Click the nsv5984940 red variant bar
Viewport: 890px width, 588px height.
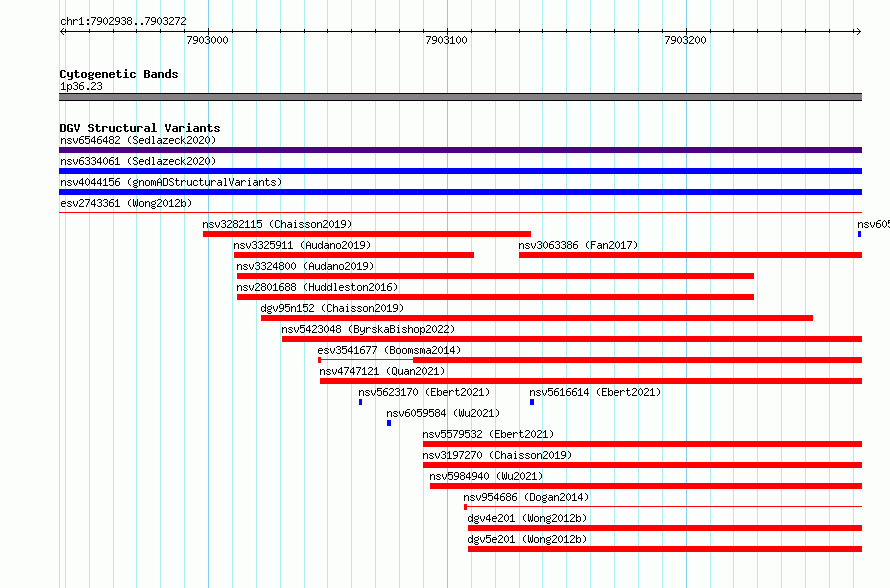(x=646, y=486)
